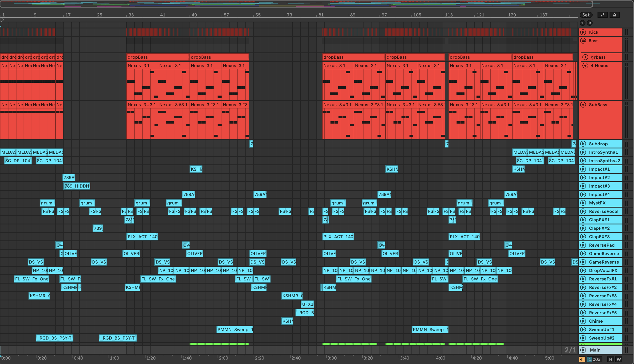
Task: Select the MystFX track title
Action: tap(597, 203)
